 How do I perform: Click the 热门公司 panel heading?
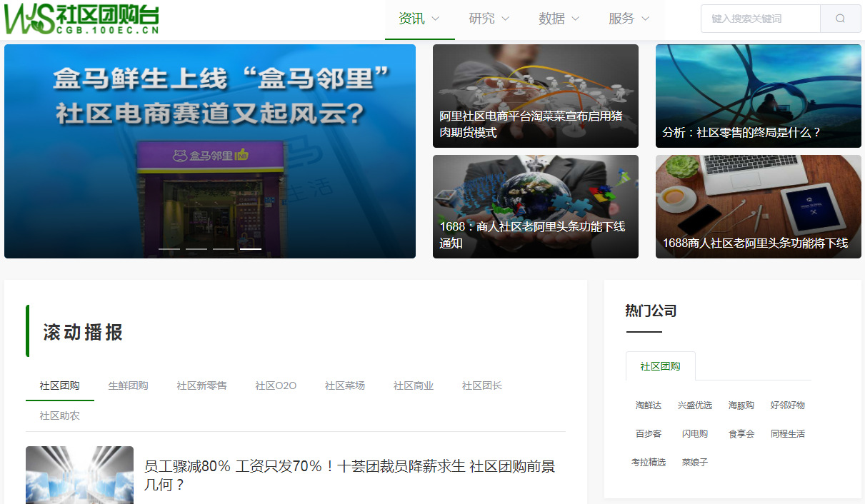click(x=651, y=311)
